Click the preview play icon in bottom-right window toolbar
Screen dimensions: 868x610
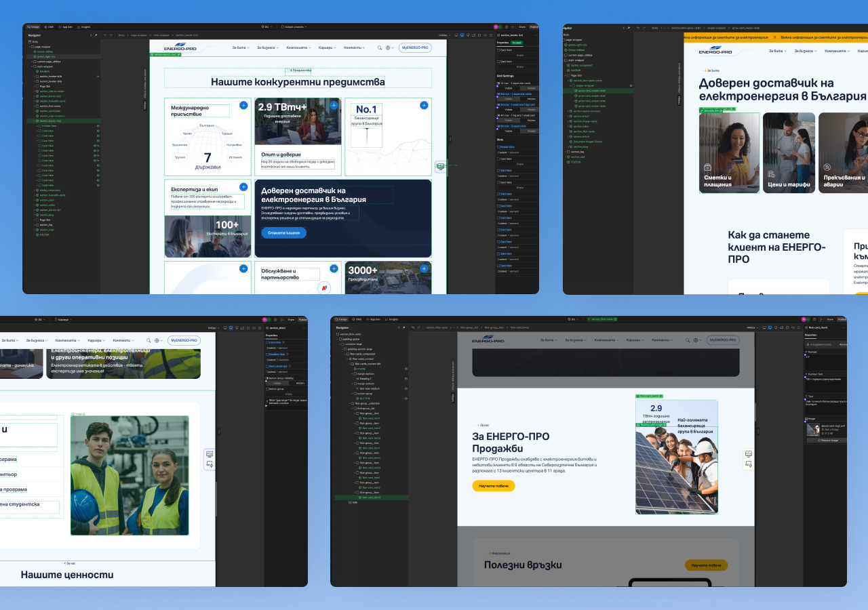coord(821,319)
